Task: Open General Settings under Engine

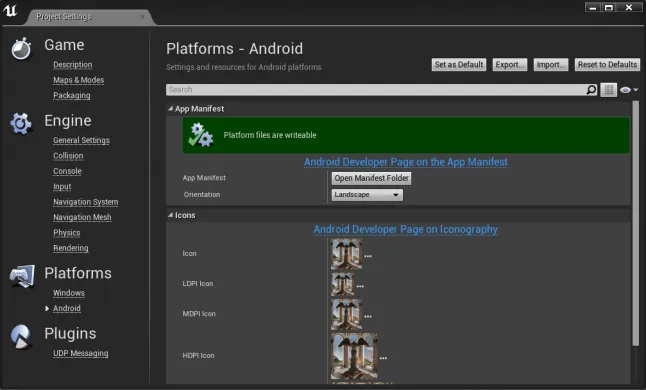Action: pyautogui.click(x=81, y=140)
